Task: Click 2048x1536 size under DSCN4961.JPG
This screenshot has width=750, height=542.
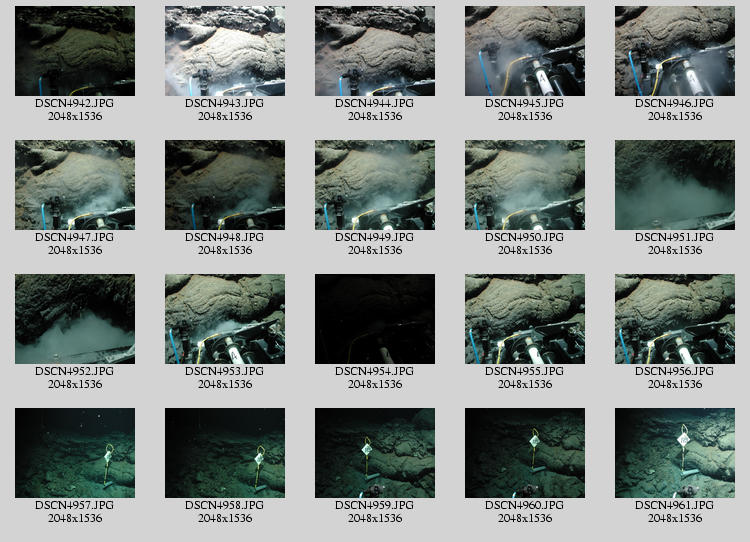Action: click(x=675, y=518)
